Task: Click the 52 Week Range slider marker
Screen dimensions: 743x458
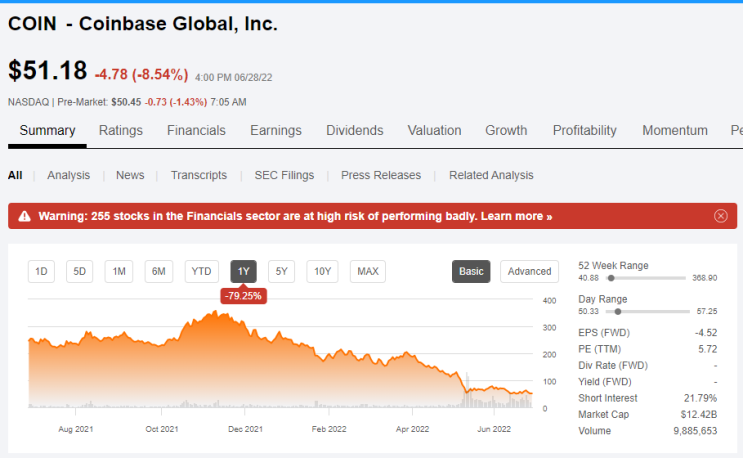Action: pyautogui.click(x=611, y=278)
